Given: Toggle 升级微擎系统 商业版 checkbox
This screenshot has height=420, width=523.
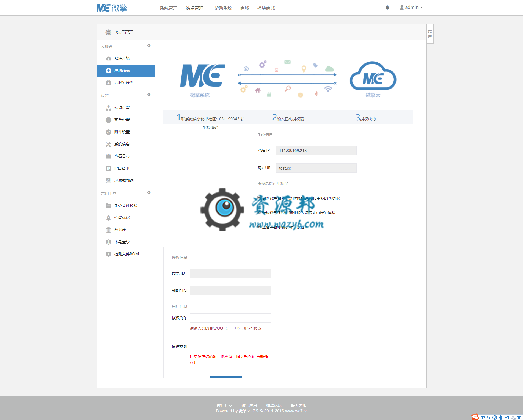Looking at the screenshot, I should (x=259, y=212).
